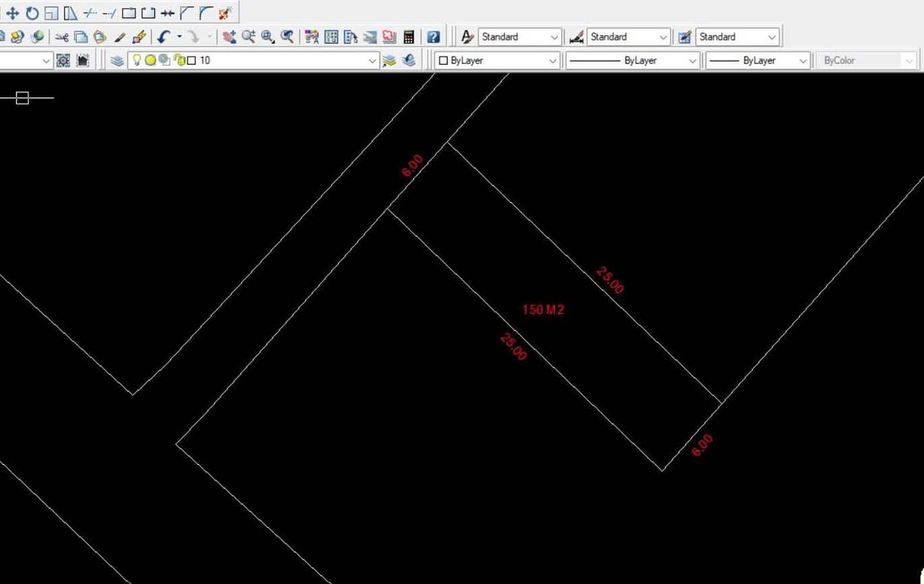Screen dimensions: 924x584
Task: Select the 150 M2 area text
Action: pos(543,310)
